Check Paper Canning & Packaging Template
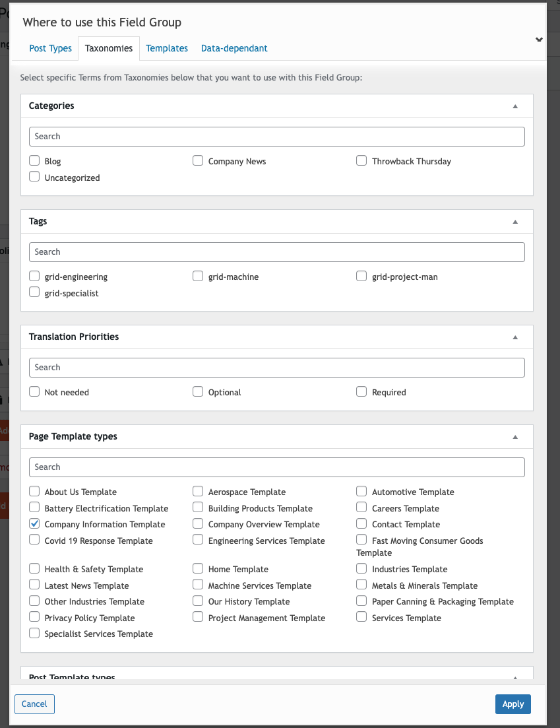Screen dimensions: 560x728 (x=361, y=601)
